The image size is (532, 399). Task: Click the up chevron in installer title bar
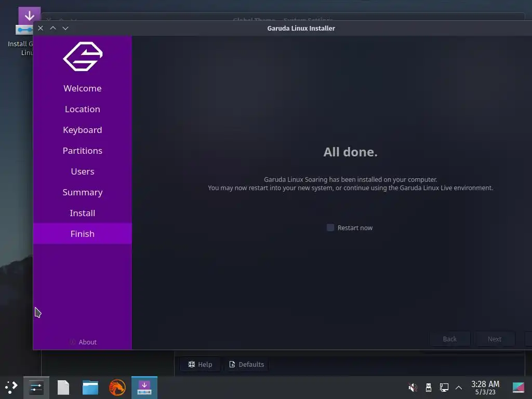(53, 28)
